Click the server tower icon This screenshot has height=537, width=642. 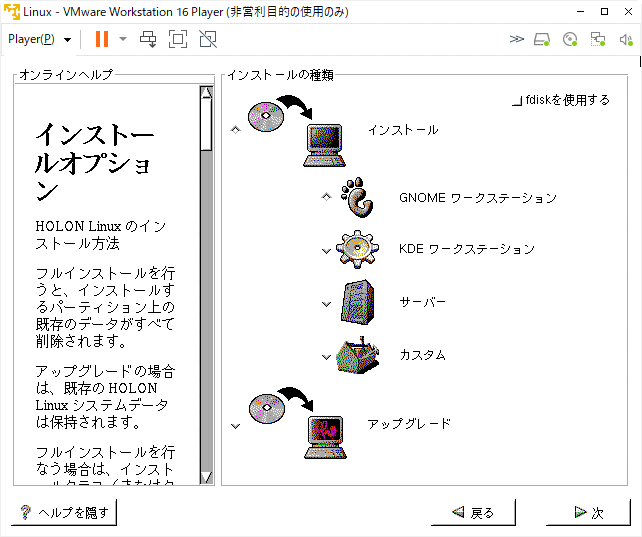pyautogui.click(x=357, y=302)
